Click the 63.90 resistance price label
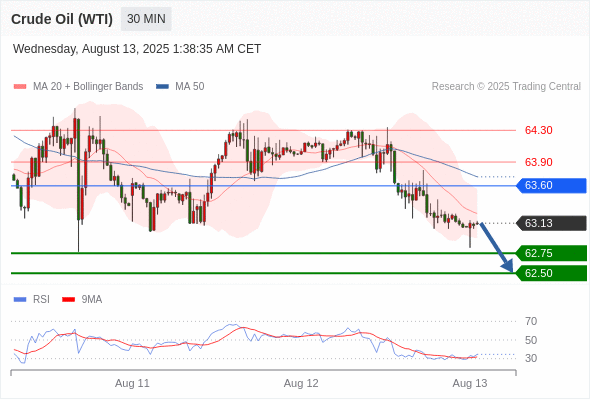The height and width of the screenshot is (400, 590). [538, 162]
